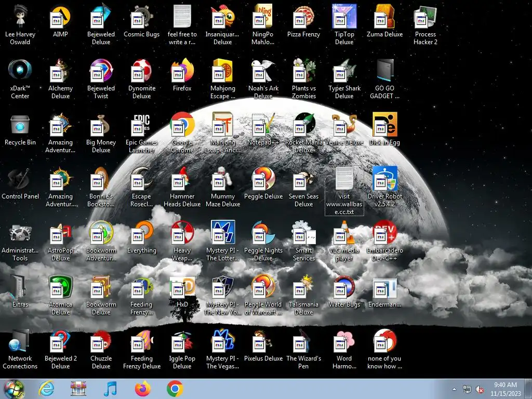The height and width of the screenshot is (399, 532).
Task: Open the music note taskbar app
Action: pyautogui.click(x=110, y=389)
